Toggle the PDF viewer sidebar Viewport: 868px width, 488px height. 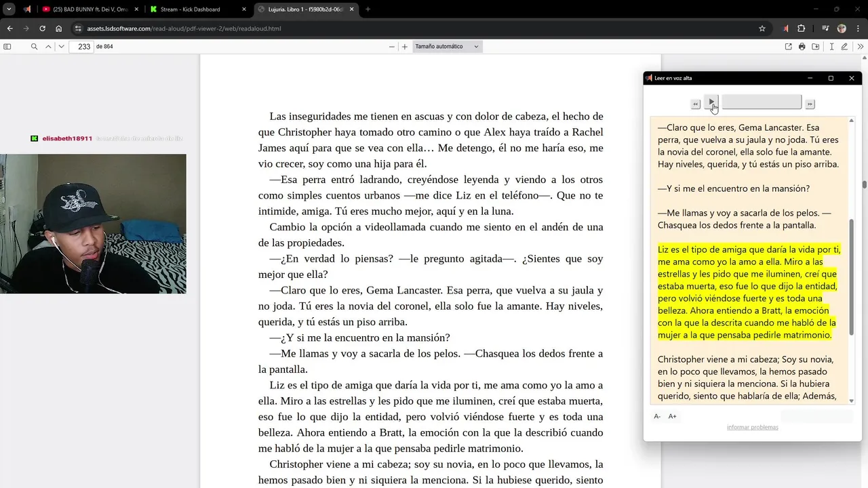7,47
